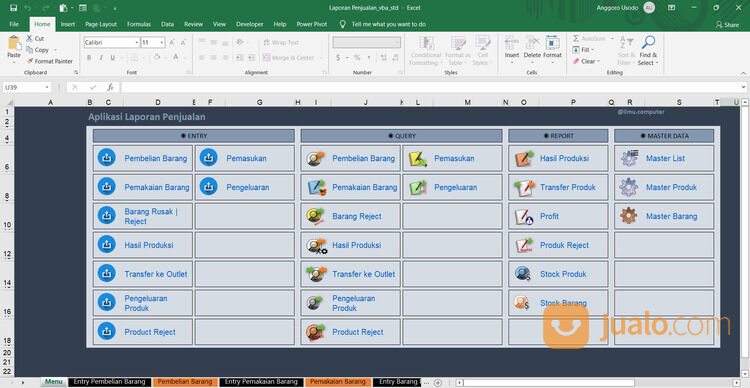Switch to Developer ribbon tab
The height and width of the screenshot is (388, 750).
(250, 24)
